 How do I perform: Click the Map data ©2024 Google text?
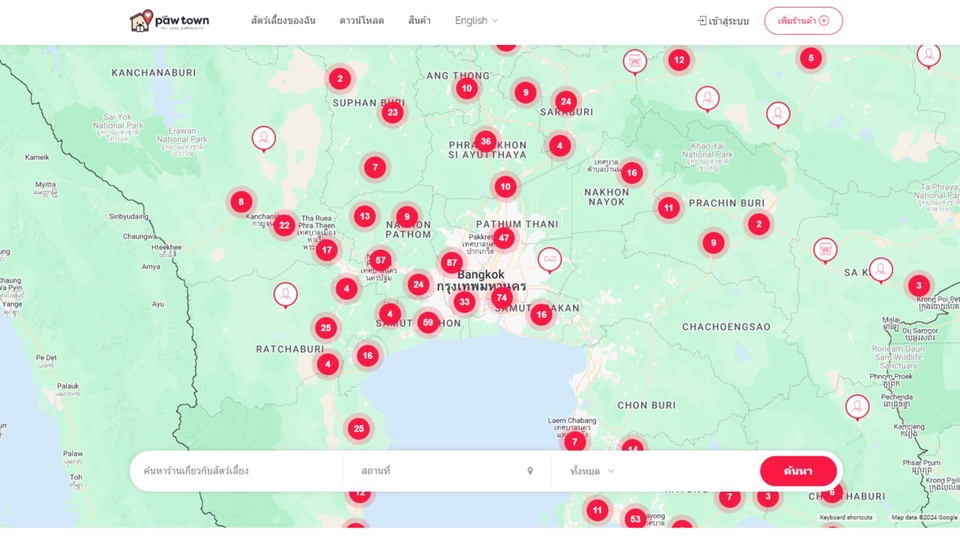click(924, 518)
